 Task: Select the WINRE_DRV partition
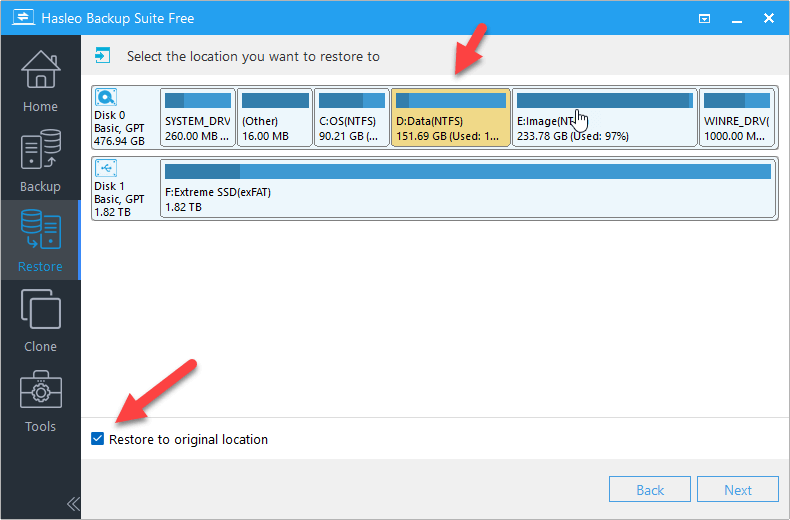pyautogui.click(x=736, y=118)
